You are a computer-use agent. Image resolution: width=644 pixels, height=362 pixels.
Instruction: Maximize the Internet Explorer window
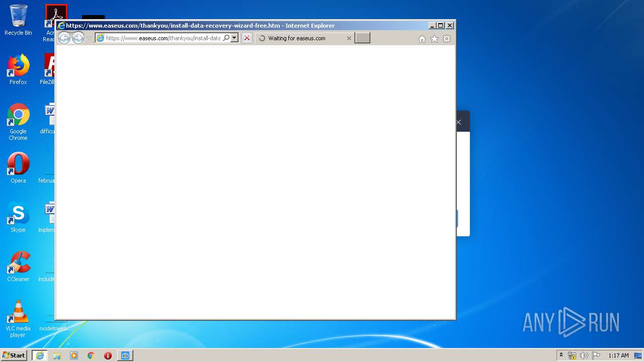(x=441, y=26)
